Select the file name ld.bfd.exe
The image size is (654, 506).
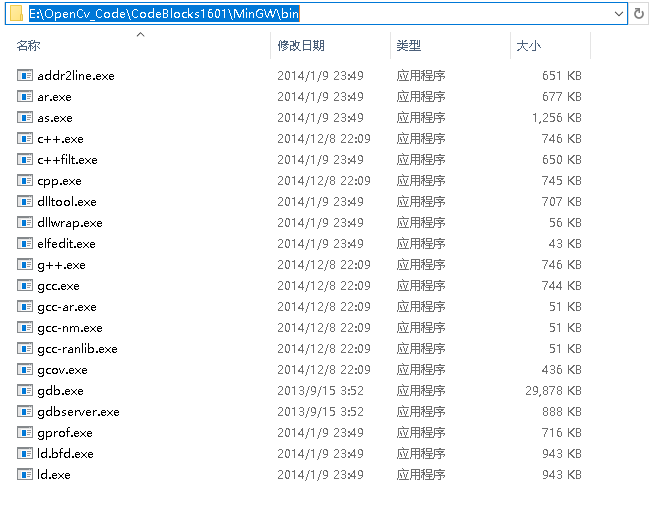tap(65, 454)
